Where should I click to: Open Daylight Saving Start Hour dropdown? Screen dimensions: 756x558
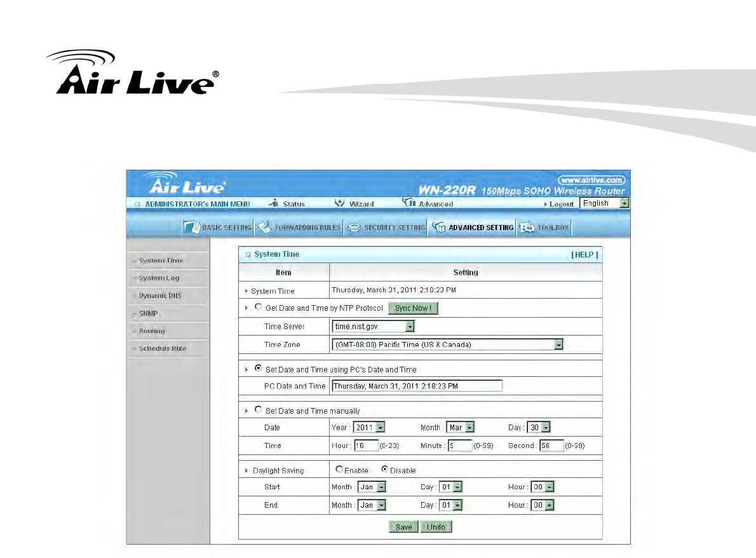pyautogui.click(x=543, y=487)
